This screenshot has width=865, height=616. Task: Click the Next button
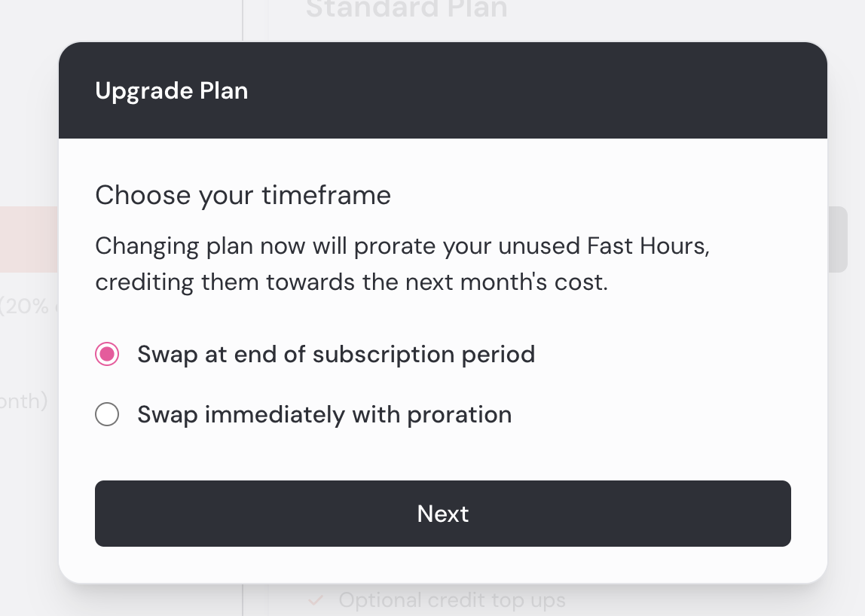pos(442,514)
